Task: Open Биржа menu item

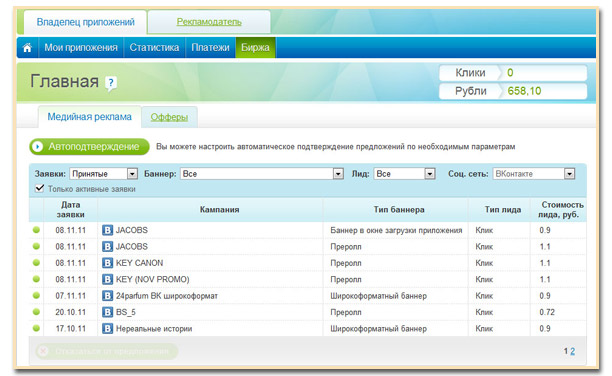Action: 255,48
